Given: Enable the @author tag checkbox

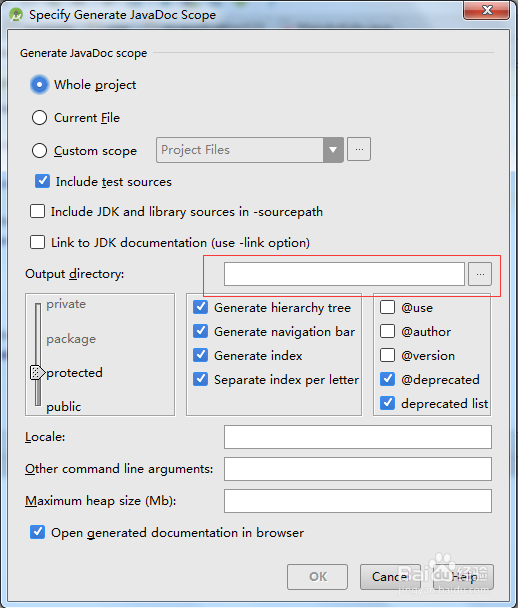Looking at the screenshot, I should (387, 331).
